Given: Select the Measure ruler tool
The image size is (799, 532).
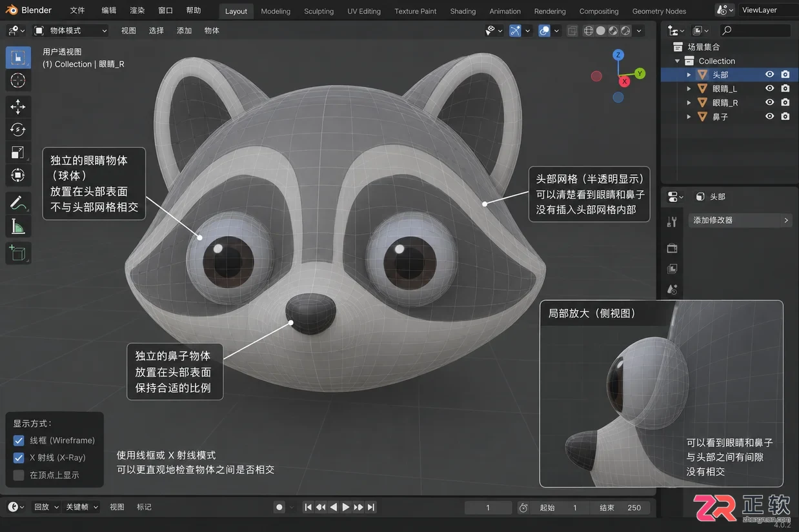Looking at the screenshot, I should [x=18, y=226].
